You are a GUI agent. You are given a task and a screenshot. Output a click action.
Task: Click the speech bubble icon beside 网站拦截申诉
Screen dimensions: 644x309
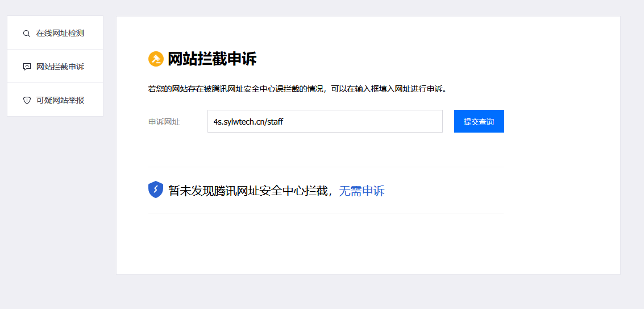pyautogui.click(x=27, y=67)
